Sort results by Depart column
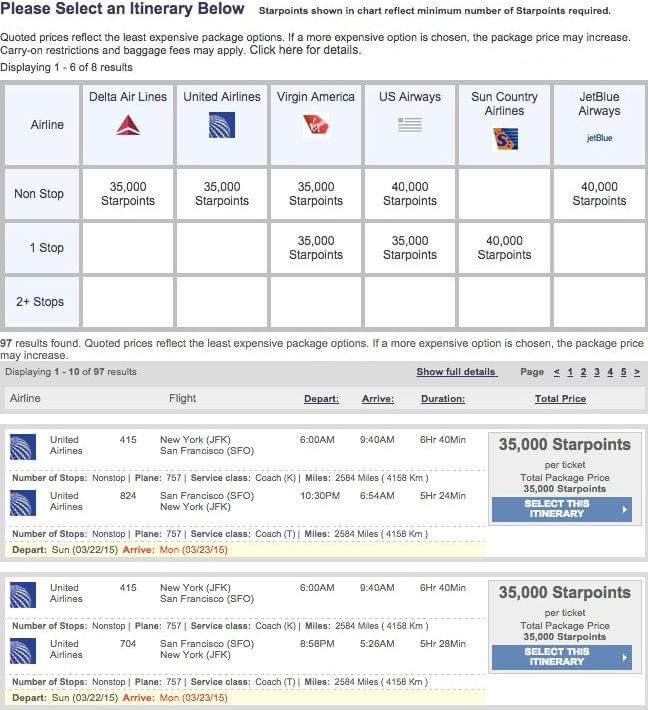This screenshot has height=710, width=648. coord(321,399)
